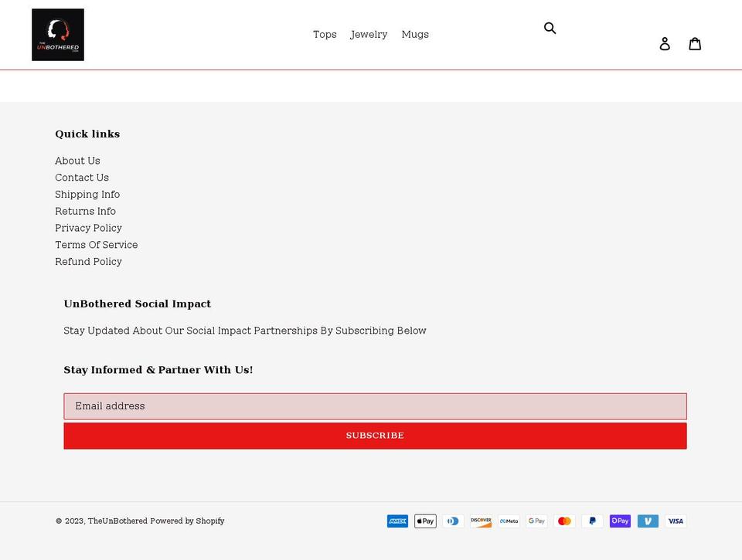Follow the About Us link
Image resolution: width=742 pixels, height=560 pixels.
point(77,161)
